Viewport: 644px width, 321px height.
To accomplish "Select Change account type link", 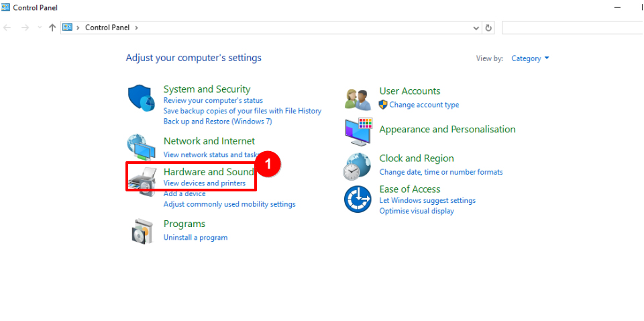I will point(424,105).
